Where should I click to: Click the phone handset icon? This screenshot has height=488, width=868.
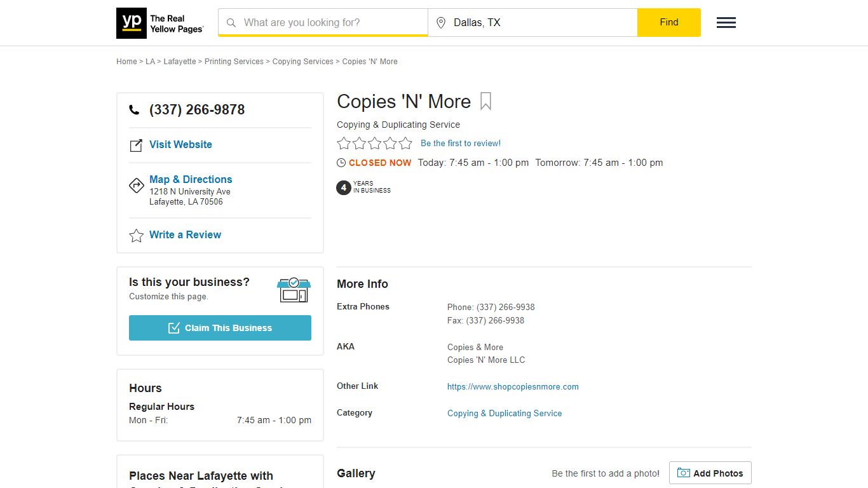click(134, 110)
